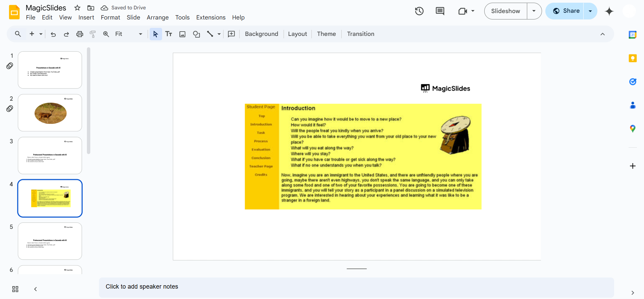644x299 pixels.
Task: Insert an image from toolbar
Action: (183, 34)
